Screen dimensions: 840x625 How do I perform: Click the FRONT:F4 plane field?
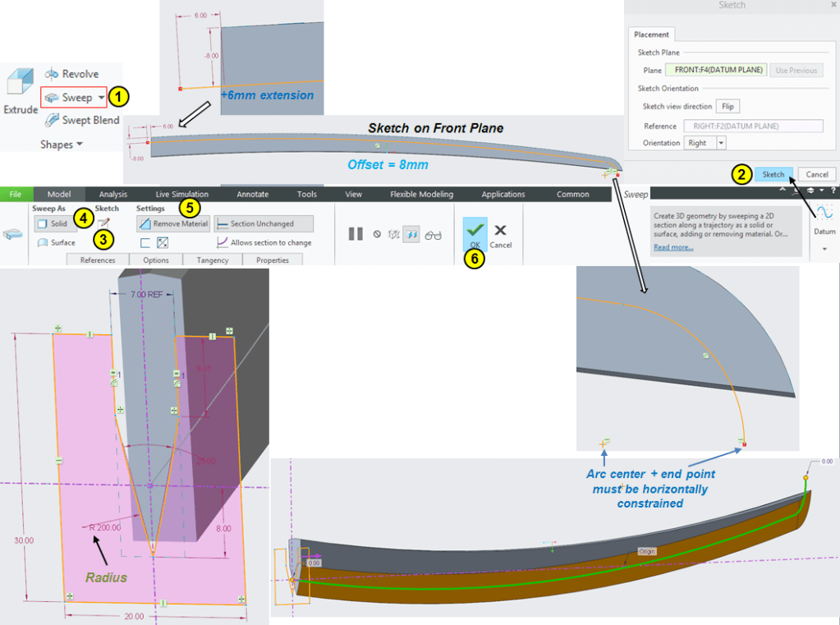click(x=716, y=70)
